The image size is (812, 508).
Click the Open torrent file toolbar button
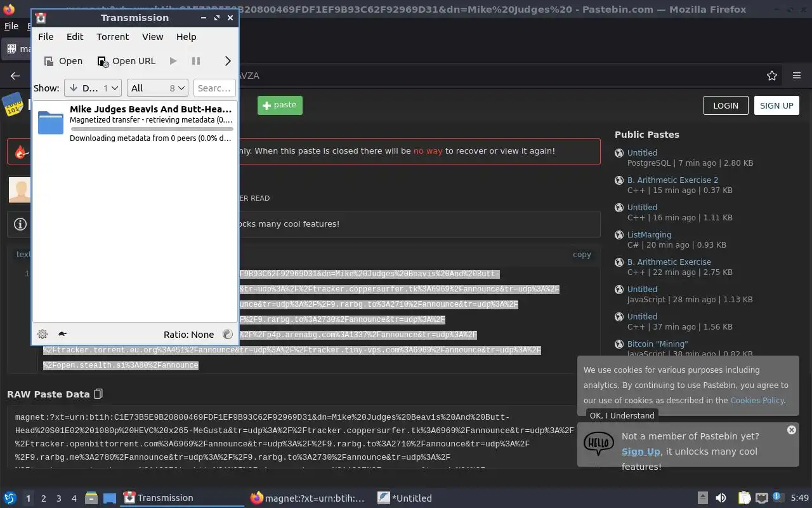pyautogui.click(x=63, y=61)
